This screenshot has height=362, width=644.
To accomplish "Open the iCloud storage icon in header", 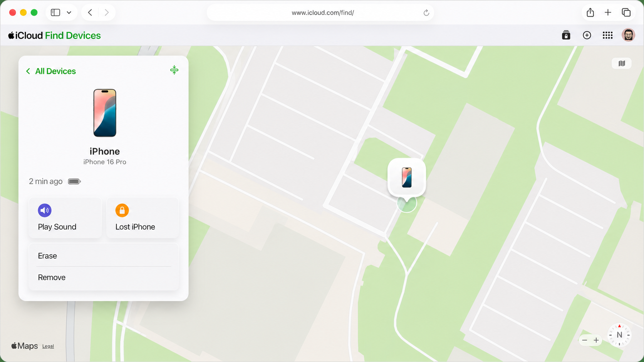I will coord(566,35).
